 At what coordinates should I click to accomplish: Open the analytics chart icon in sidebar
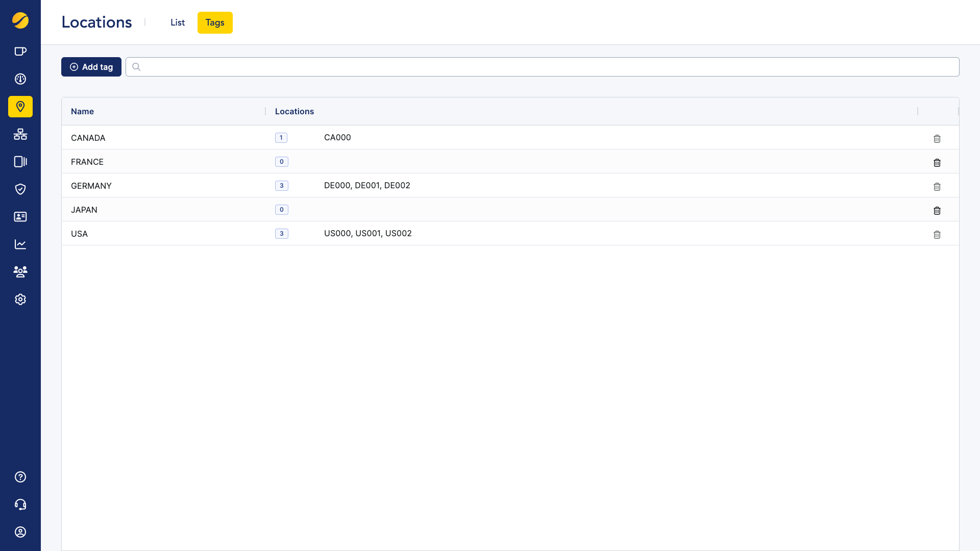tap(20, 244)
